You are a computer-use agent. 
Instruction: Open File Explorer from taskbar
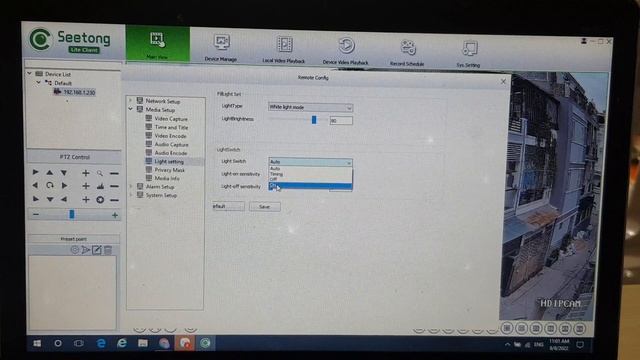(143, 343)
